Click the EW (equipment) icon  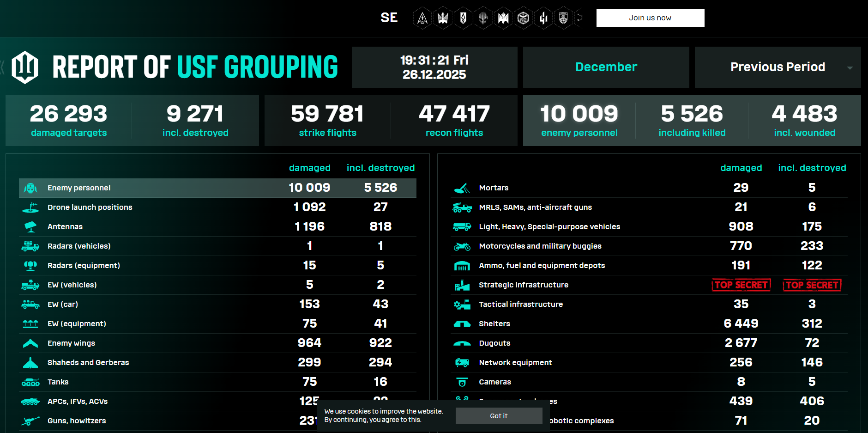click(x=30, y=324)
